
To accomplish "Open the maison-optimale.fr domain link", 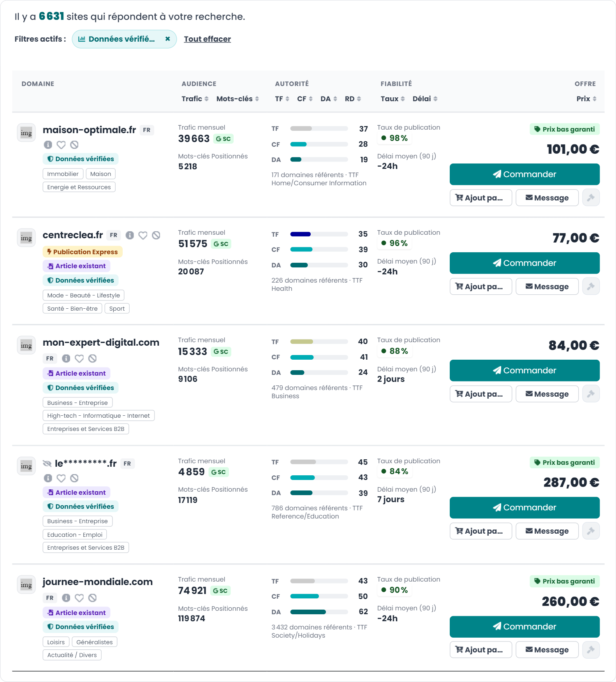I will [x=89, y=130].
